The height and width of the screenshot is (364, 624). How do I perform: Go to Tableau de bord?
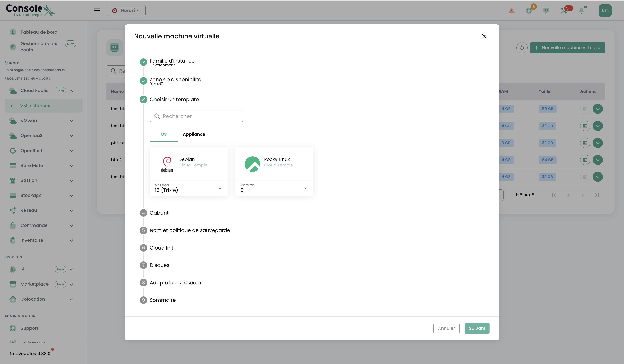click(x=39, y=32)
